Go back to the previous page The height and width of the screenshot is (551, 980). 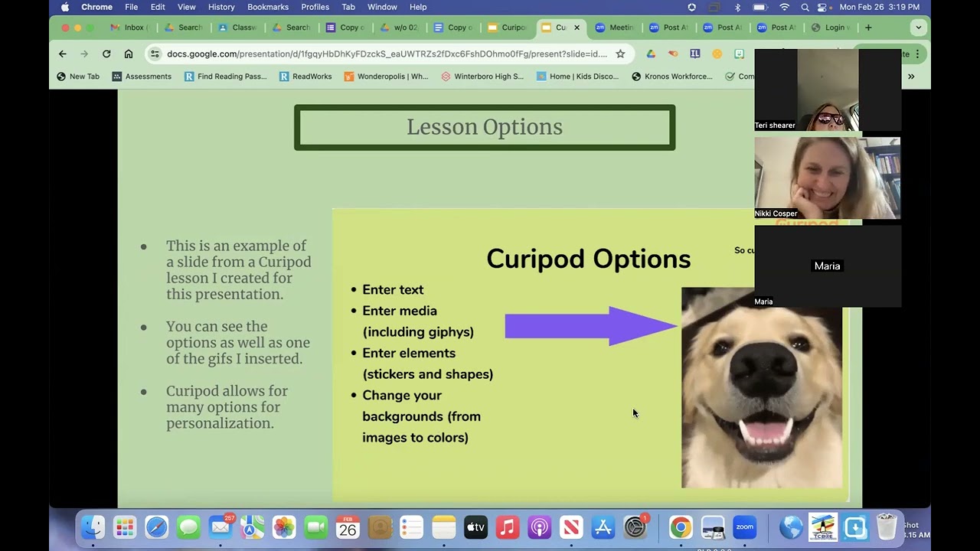63,54
